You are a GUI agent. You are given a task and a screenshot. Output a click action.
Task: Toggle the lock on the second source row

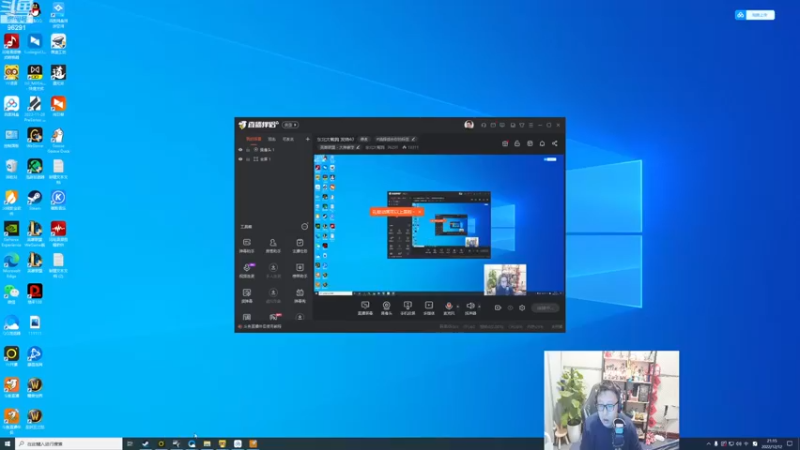248,159
